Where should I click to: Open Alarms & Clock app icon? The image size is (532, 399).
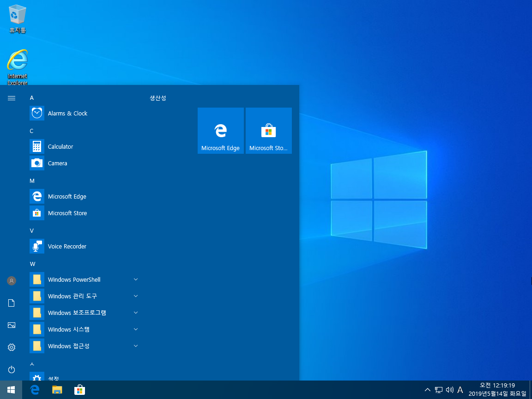coord(36,113)
